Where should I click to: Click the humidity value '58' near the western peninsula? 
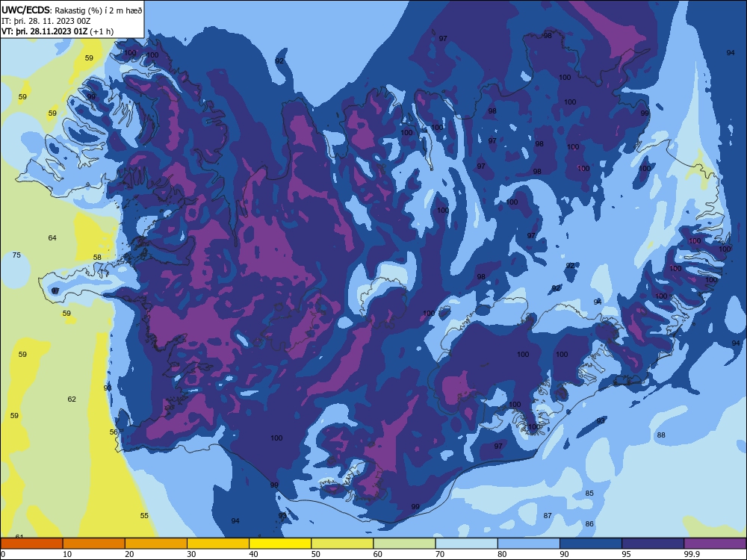point(97,257)
